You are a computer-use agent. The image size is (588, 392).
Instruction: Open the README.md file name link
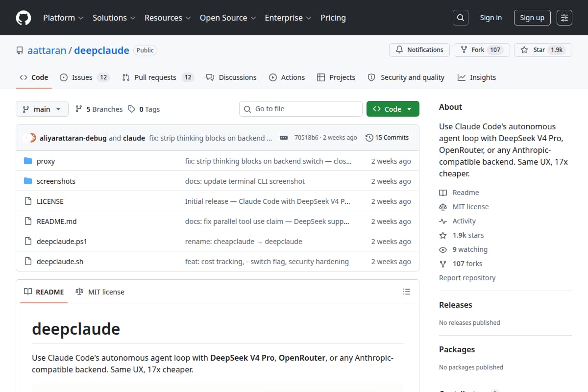[x=57, y=221]
